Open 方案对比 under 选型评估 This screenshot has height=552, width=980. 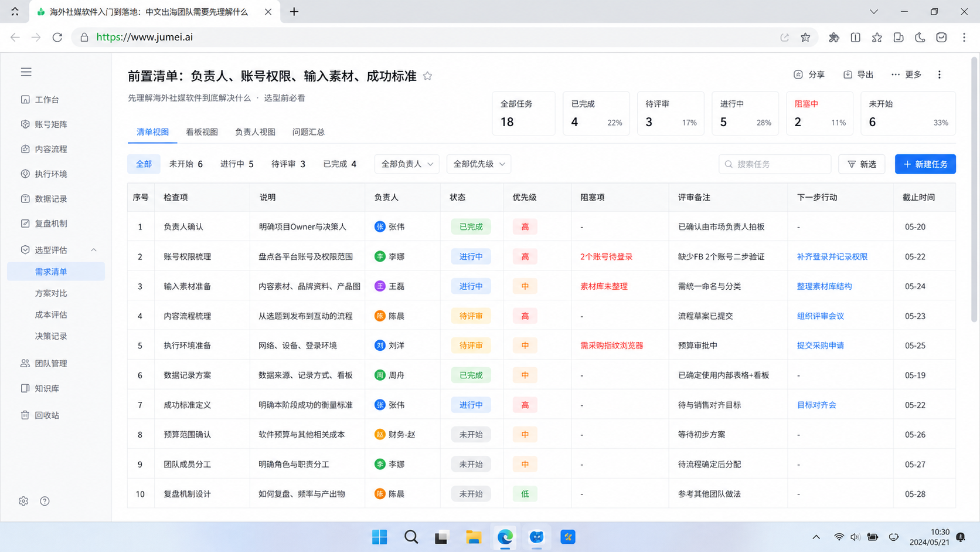(x=51, y=293)
